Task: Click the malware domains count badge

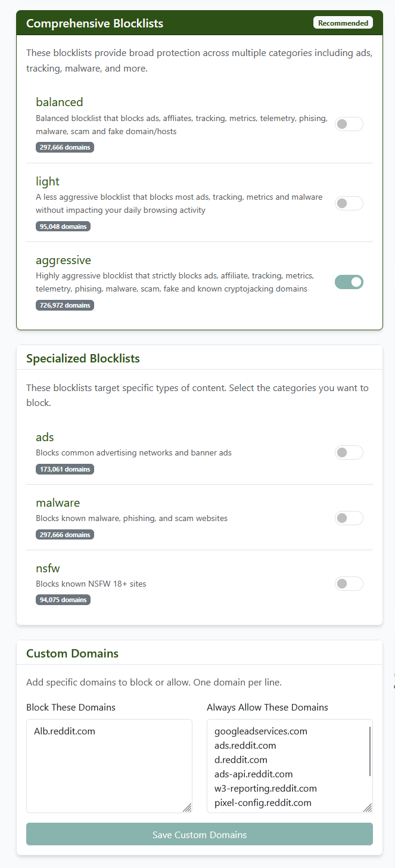Action: click(64, 534)
